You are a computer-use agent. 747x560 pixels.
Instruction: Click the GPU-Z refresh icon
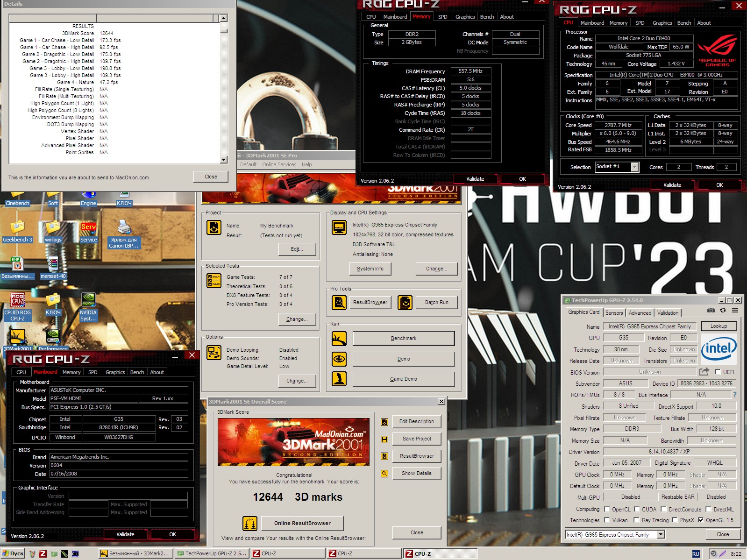pyautogui.click(x=723, y=310)
